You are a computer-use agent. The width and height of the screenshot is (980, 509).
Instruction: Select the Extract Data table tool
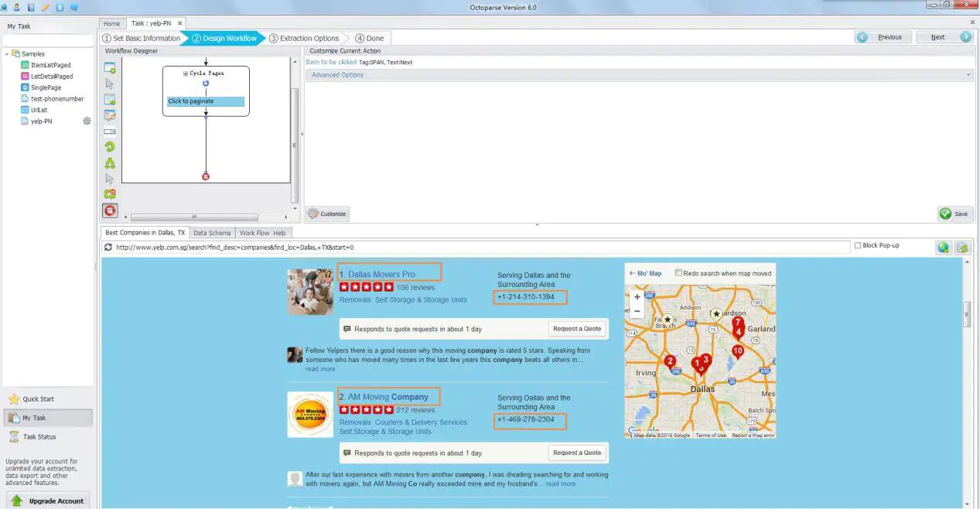click(x=110, y=100)
